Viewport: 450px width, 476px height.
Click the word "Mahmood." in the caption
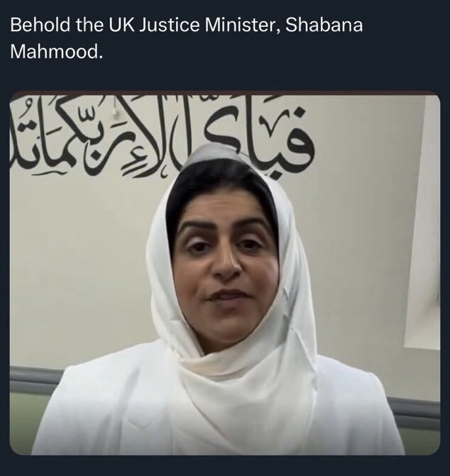[57, 52]
